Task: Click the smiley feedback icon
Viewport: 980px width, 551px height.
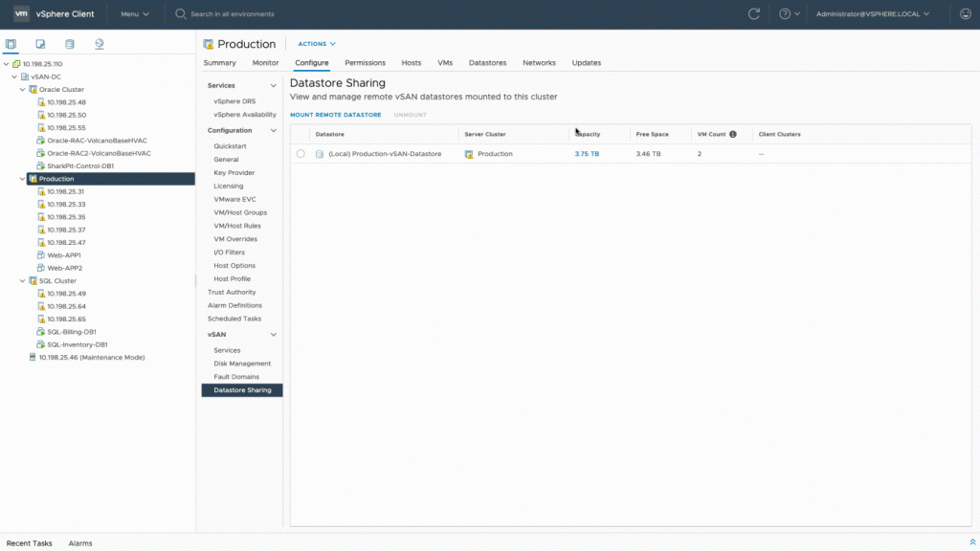Action: 965,14
